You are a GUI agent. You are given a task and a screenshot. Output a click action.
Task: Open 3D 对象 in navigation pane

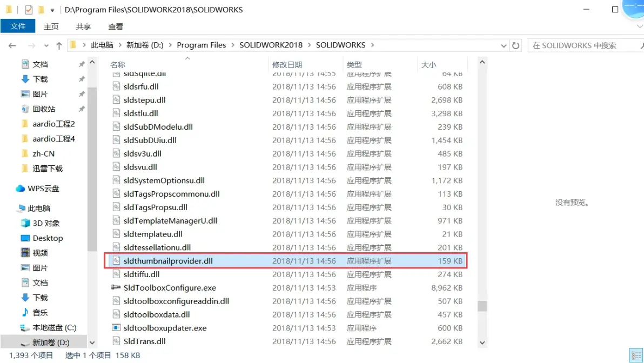click(x=46, y=224)
